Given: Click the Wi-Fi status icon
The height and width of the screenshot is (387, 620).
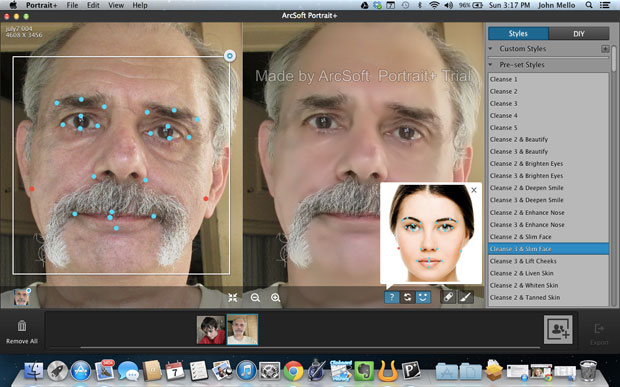Looking at the screenshot, I should 434,5.
